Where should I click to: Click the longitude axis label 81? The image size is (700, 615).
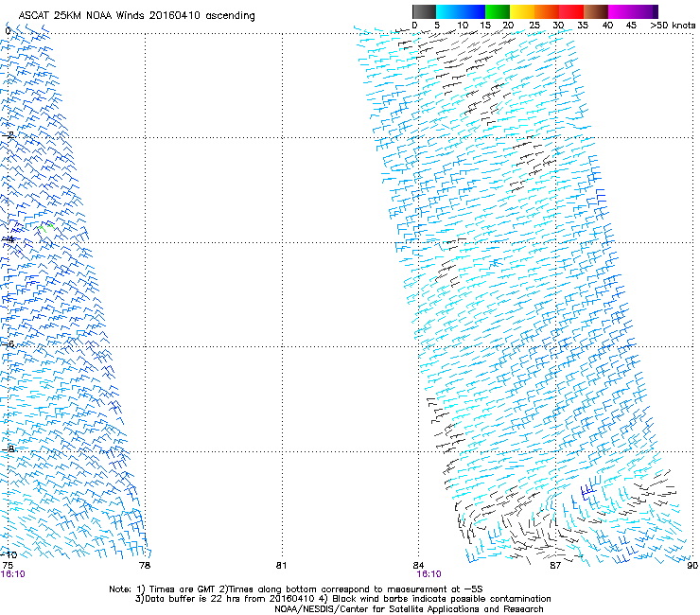pyautogui.click(x=281, y=566)
